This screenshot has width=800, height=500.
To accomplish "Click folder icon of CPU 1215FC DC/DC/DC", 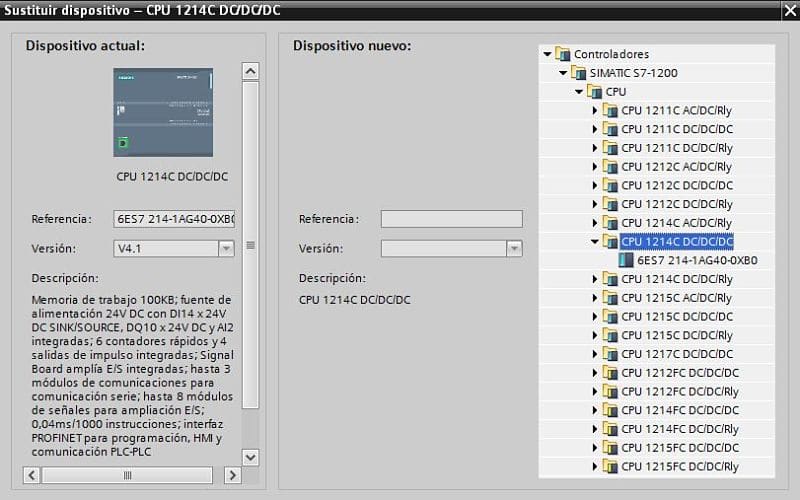I will (x=610, y=448).
